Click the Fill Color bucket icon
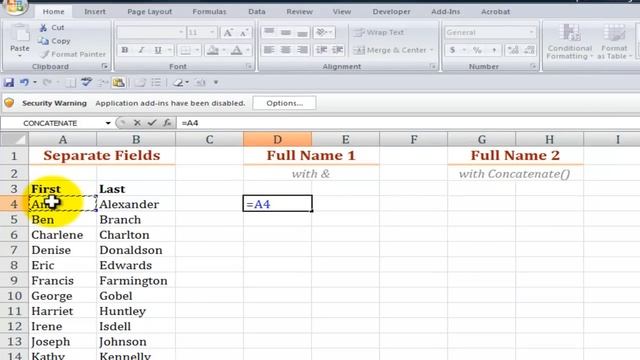640x360 pixels. coord(212,50)
